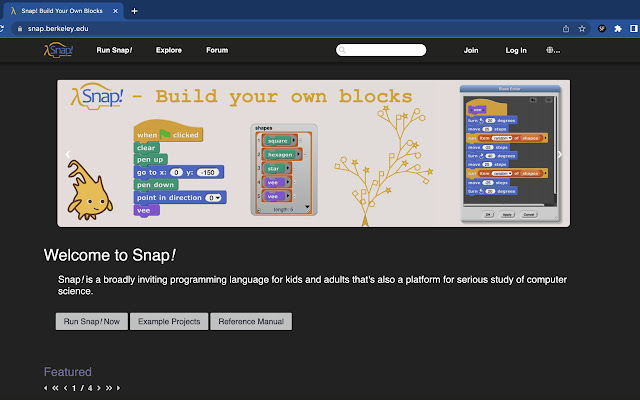Open the Reference Manual
Viewport: 640px width, 400px height.
[251, 321]
